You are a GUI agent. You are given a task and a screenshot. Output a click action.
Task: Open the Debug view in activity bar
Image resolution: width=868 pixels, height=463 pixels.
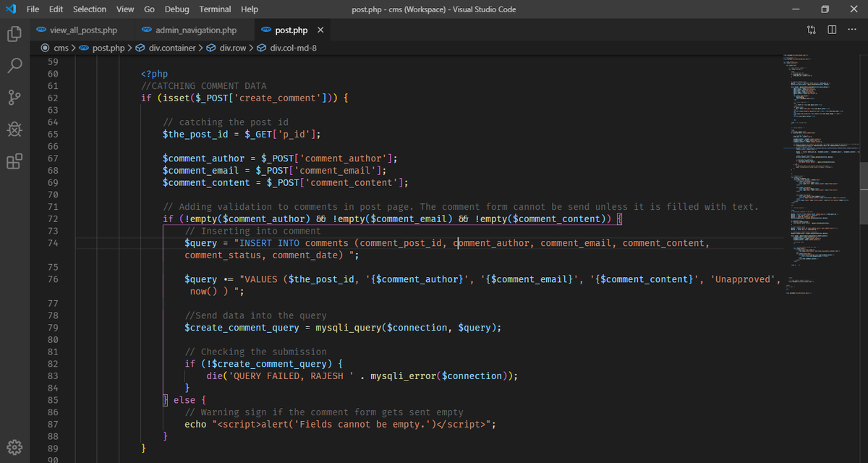pyautogui.click(x=14, y=129)
